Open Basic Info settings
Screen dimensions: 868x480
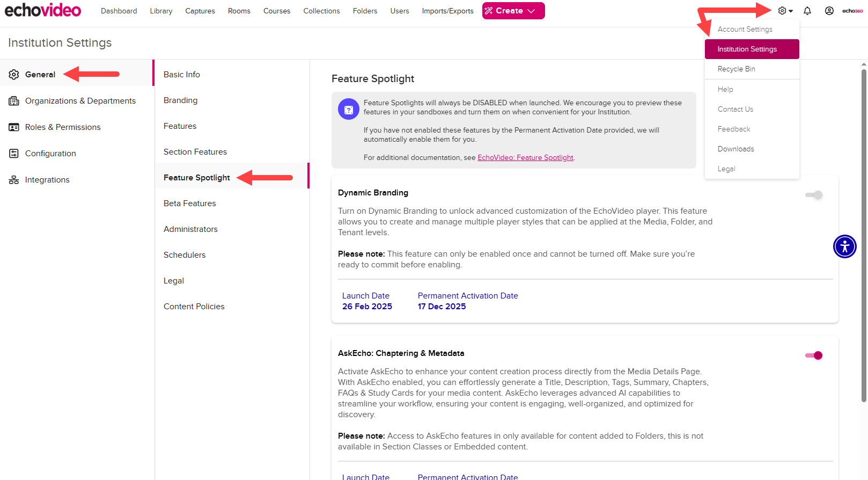pos(232,75)
